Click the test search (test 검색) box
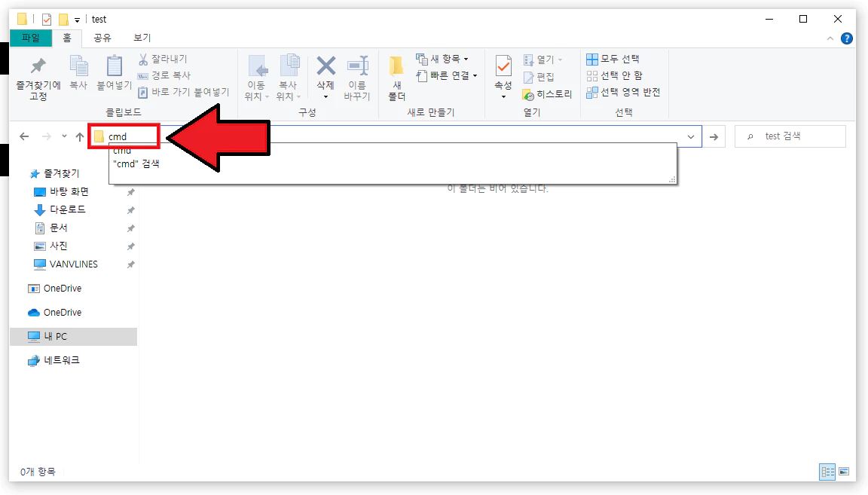 [x=790, y=136]
